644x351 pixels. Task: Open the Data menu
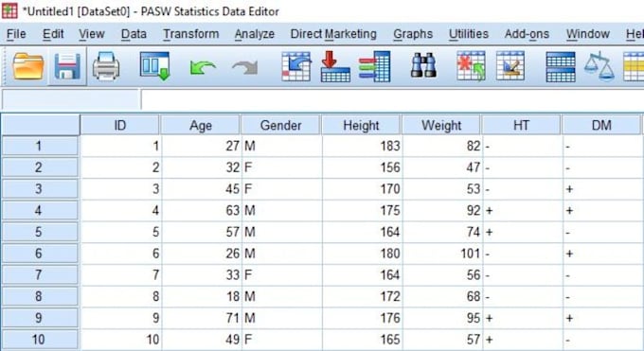(x=134, y=34)
